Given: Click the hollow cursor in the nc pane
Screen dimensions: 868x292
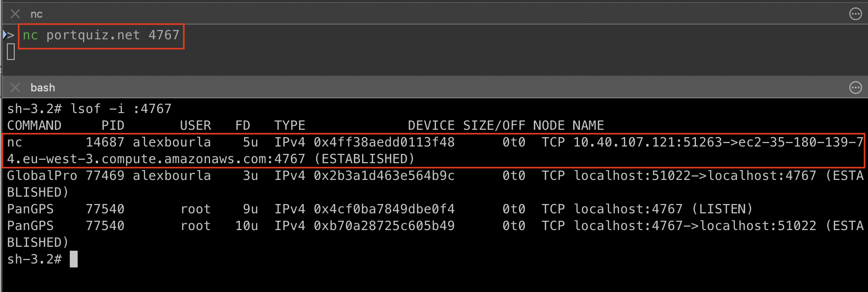Looking at the screenshot, I should point(11,52).
